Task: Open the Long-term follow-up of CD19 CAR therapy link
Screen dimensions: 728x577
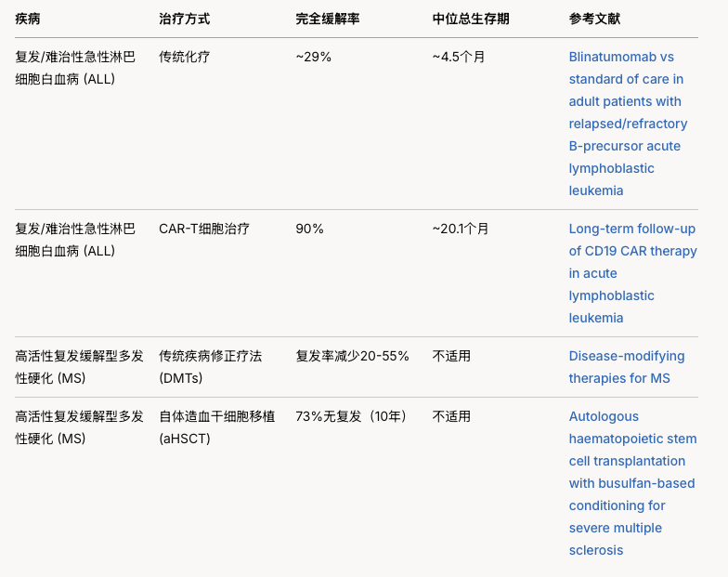Action: pyautogui.click(x=633, y=273)
